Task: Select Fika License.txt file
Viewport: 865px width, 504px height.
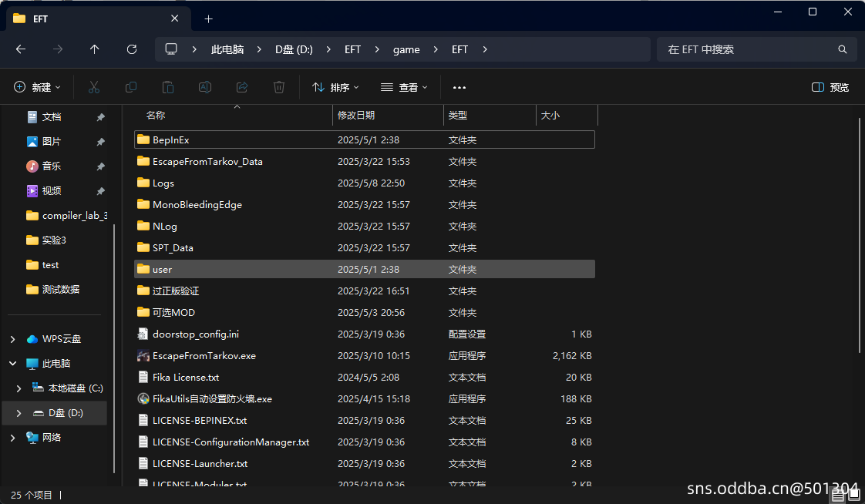Action: click(x=365, y=377)
